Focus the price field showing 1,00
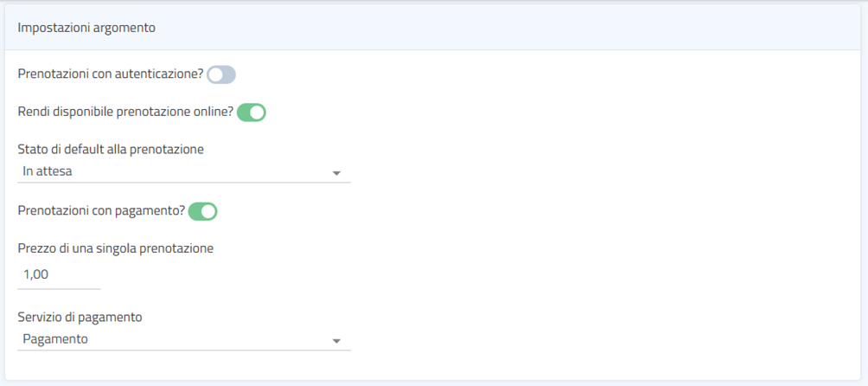Image resolution: width=868 pixels, height=386 pixels. coord(59,274)
